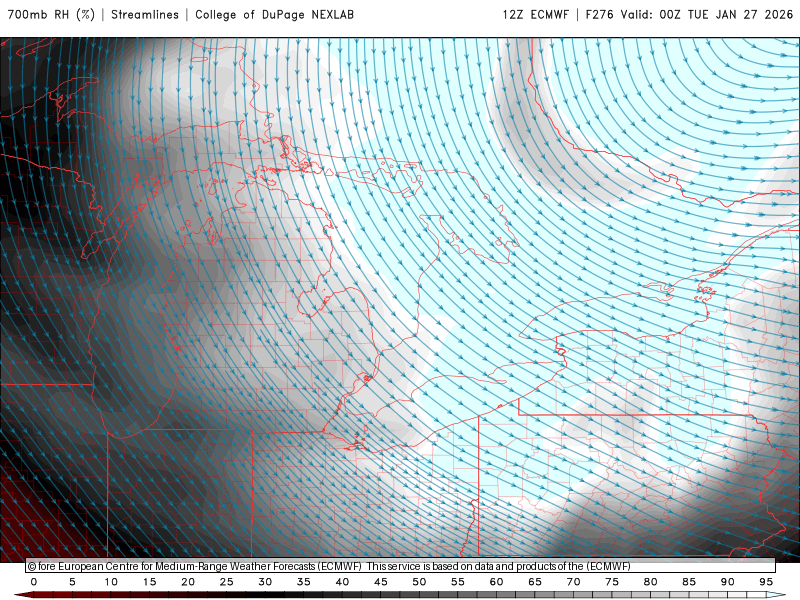800x600 pixels.
Task: Select the '12Z ECMWF' model run label
Action: pyautogui.click(x=535, y=14)
